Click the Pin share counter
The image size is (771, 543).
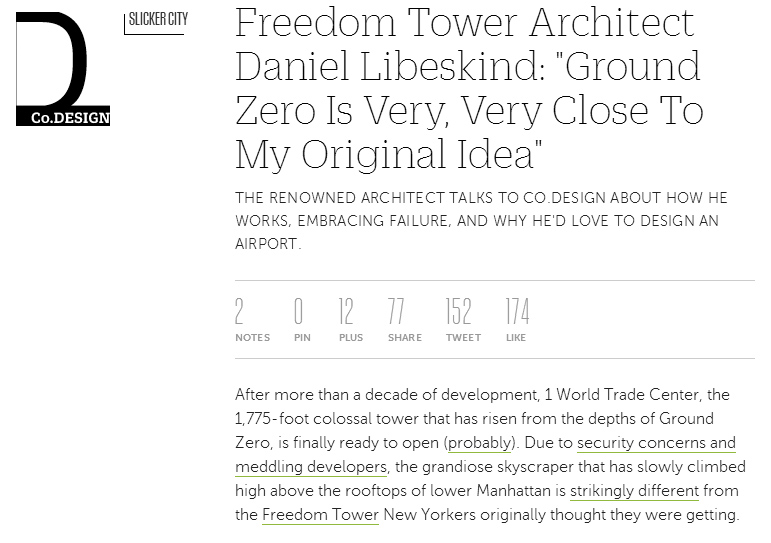[301, 321]
